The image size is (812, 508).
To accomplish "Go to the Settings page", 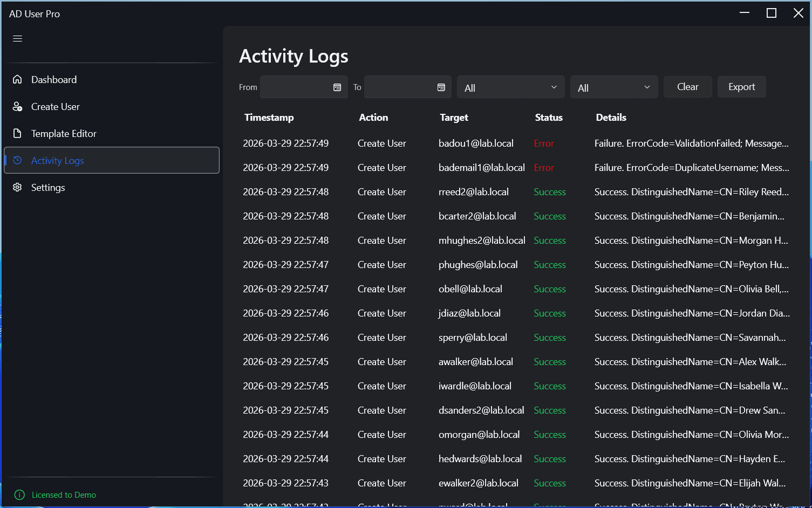I will (x=47, y=187).
